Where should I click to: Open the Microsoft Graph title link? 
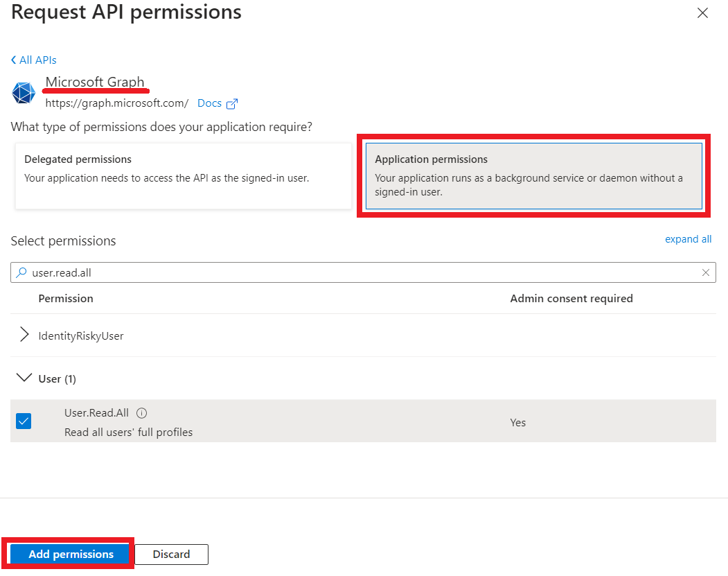95,82
